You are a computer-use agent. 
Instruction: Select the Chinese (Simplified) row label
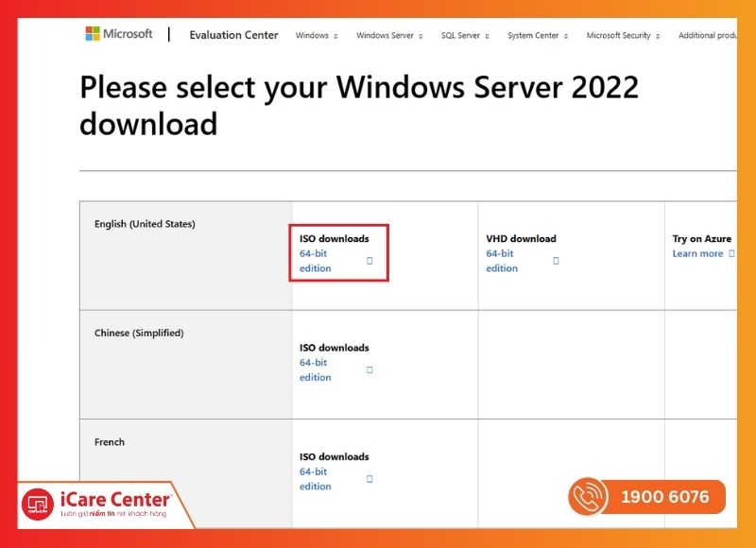tap(139, 333)
